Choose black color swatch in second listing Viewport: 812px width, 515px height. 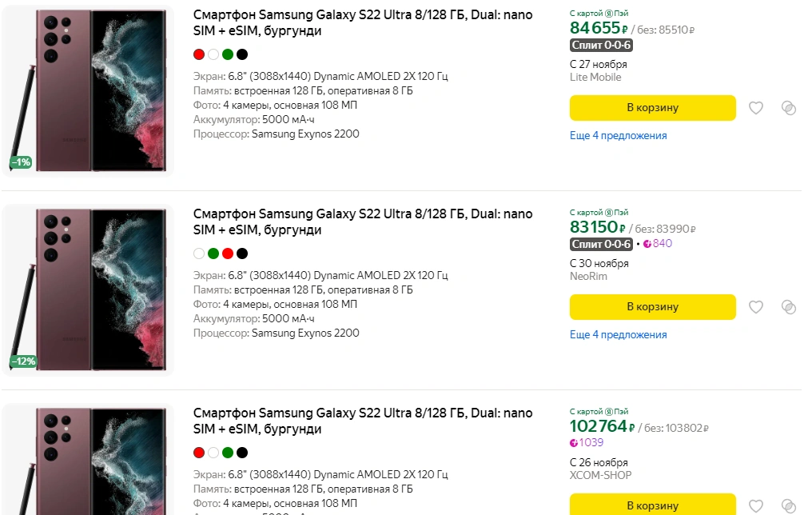click(x=242, y=254)
